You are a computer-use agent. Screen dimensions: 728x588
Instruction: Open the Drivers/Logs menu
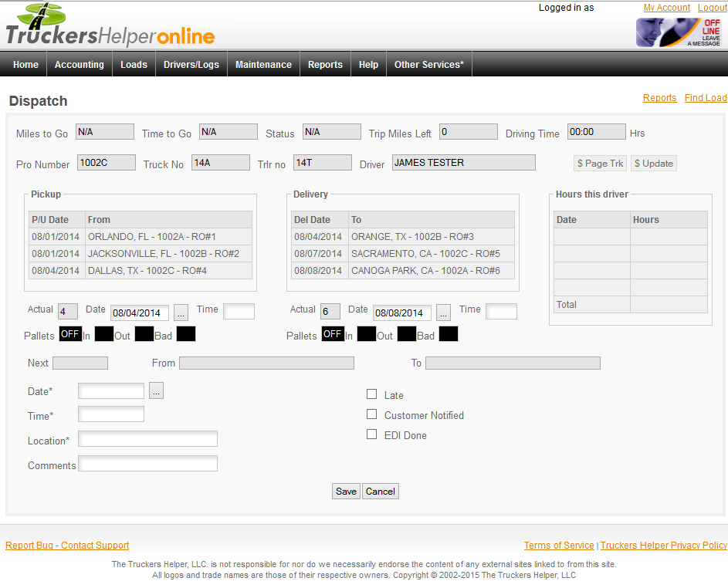[191, 65]
